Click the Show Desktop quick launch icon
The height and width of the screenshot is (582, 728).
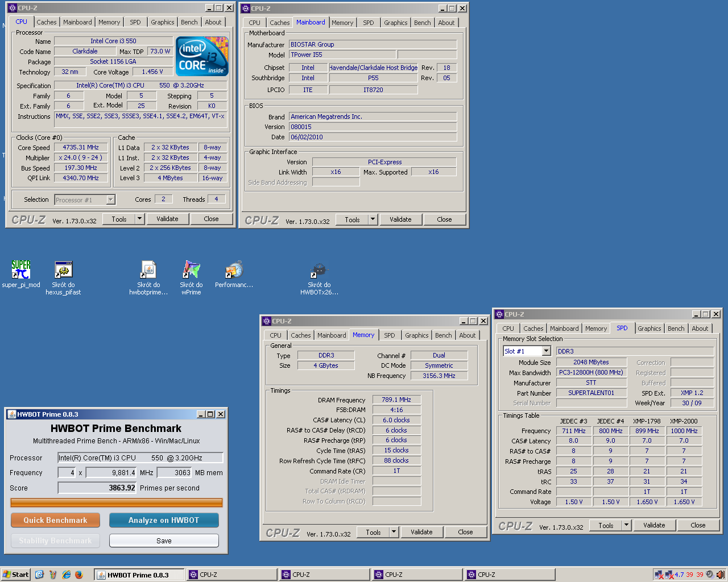pos(39,575)
